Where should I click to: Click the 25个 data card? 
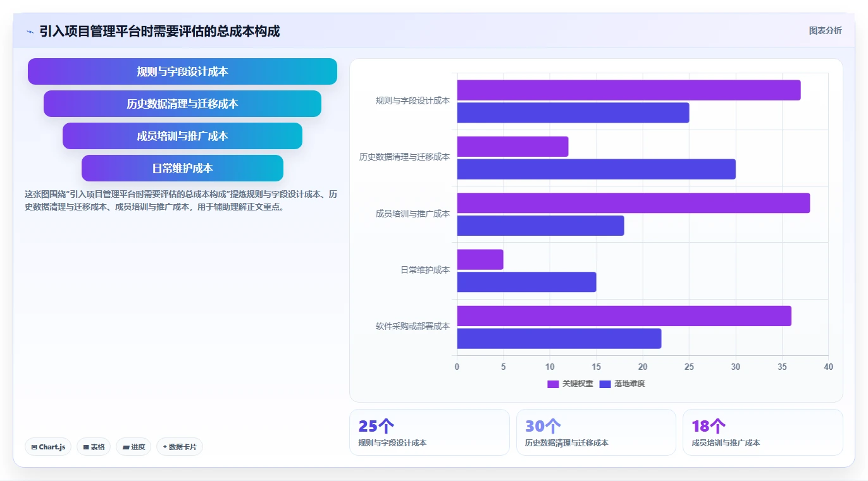(x=430, y=432)
